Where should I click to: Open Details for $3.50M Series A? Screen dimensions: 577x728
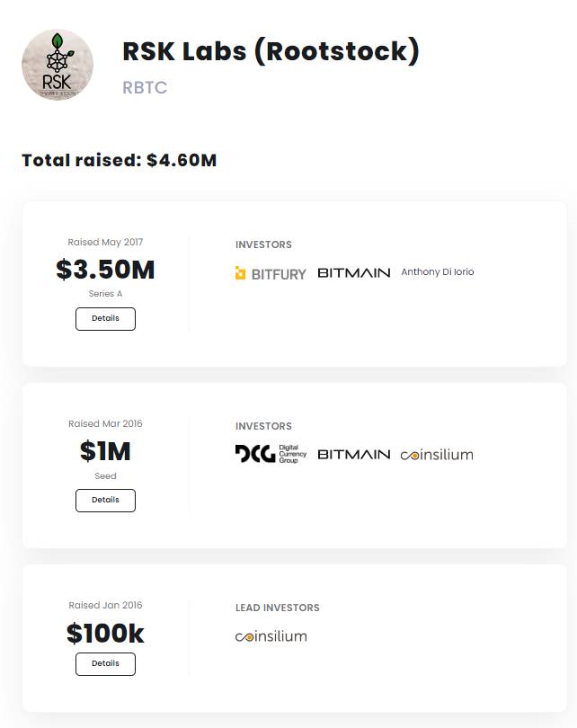click(x=105, y=318)
